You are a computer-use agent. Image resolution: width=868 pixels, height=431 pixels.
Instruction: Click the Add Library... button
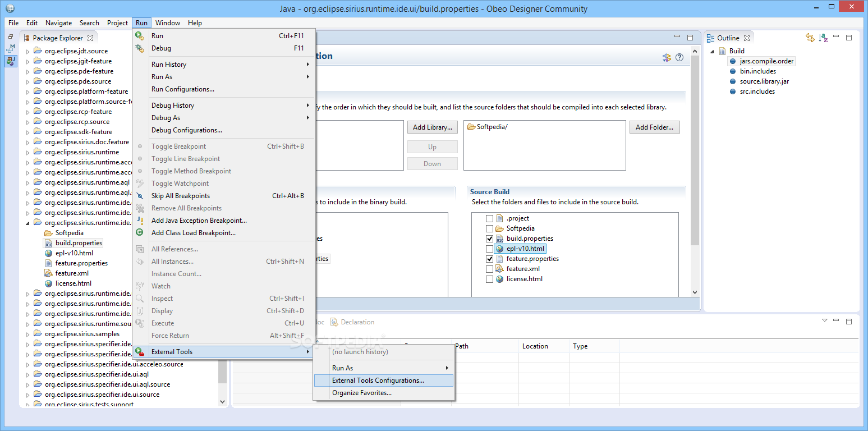tap(433, 127)
